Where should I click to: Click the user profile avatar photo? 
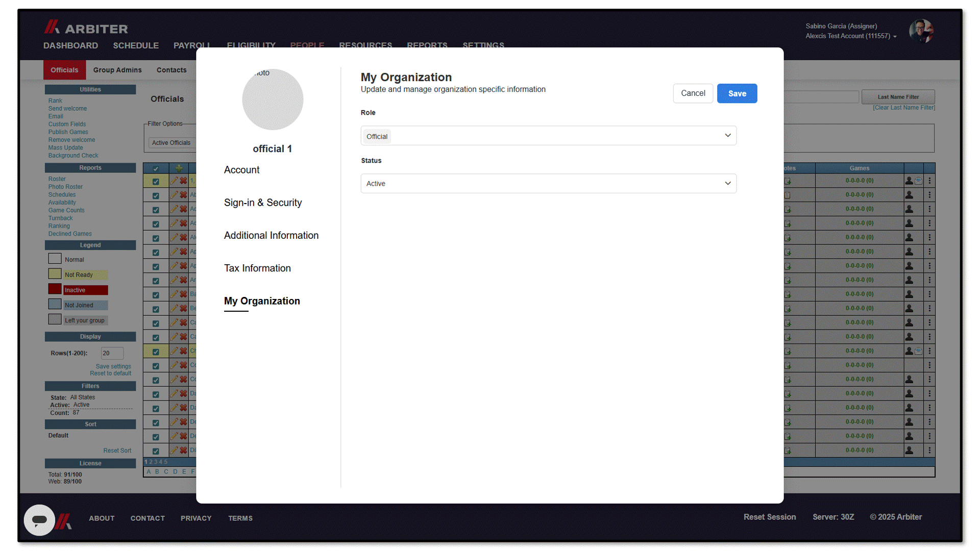[921, 31]
